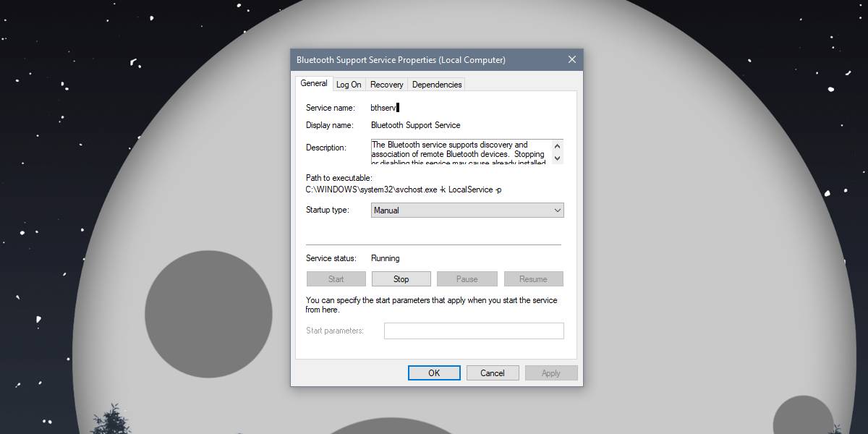Stop the Bluetooth Support Service
Image resolution: width=868 pixels, height=434 pixels.
[x=401, y=278]
